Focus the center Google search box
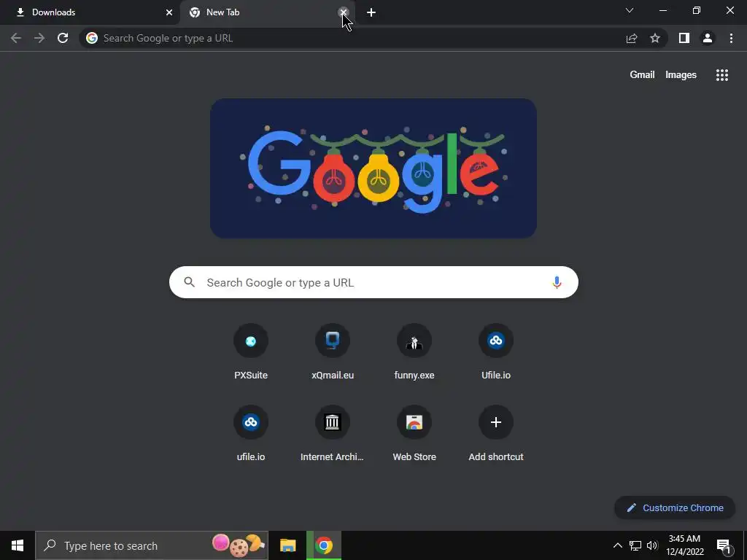The image size is (747, 560). coord(373,282)
